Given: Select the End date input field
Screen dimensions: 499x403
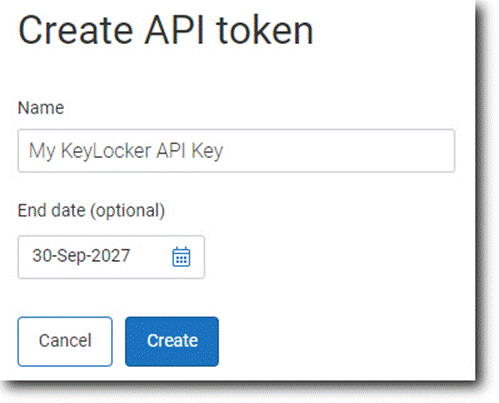Looking at the screenshot, I should click(111, 257).
